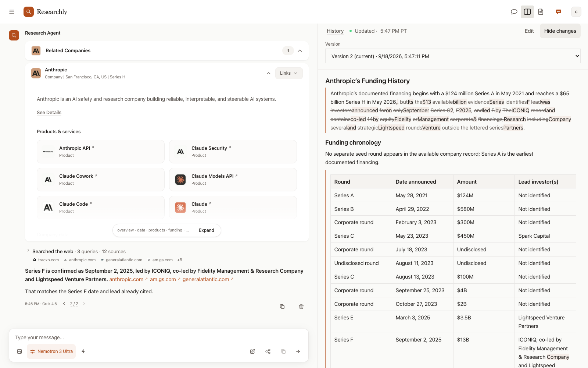
Task: Toggle the lightning fast mode icon
Action: tap(83, 351)
